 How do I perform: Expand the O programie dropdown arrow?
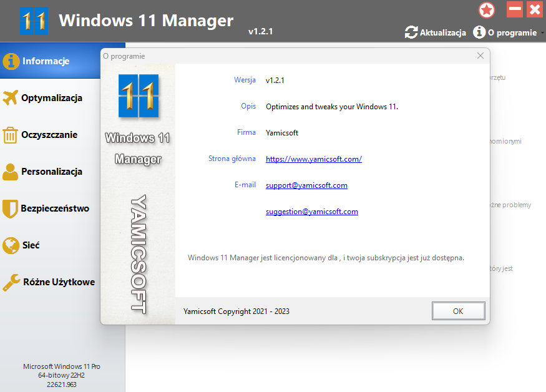coord(542,33)
